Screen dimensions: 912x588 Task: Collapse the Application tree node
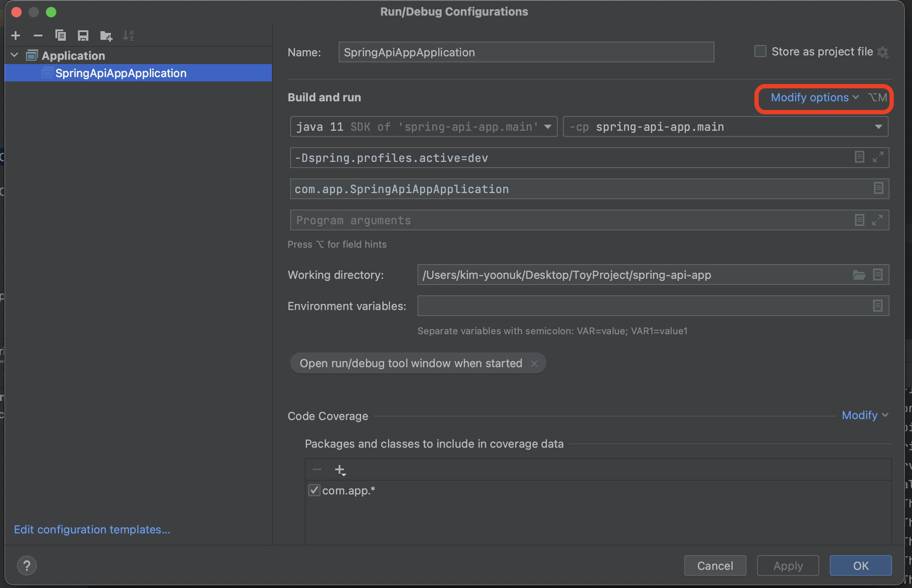(x=15, y=55)
